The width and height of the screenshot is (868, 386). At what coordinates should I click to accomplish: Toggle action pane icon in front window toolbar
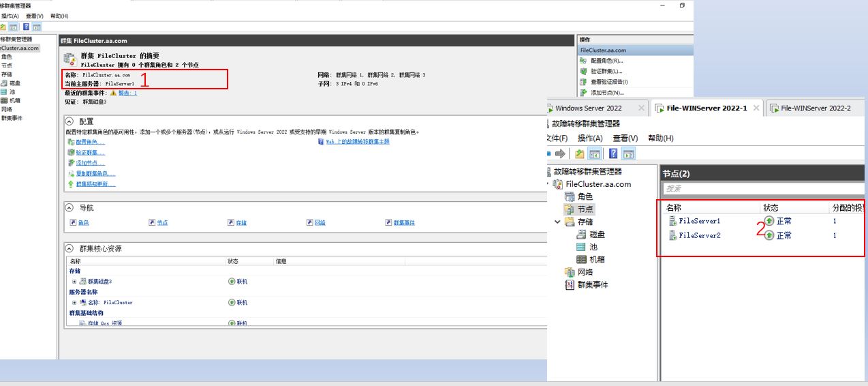(x=628, y=154)
